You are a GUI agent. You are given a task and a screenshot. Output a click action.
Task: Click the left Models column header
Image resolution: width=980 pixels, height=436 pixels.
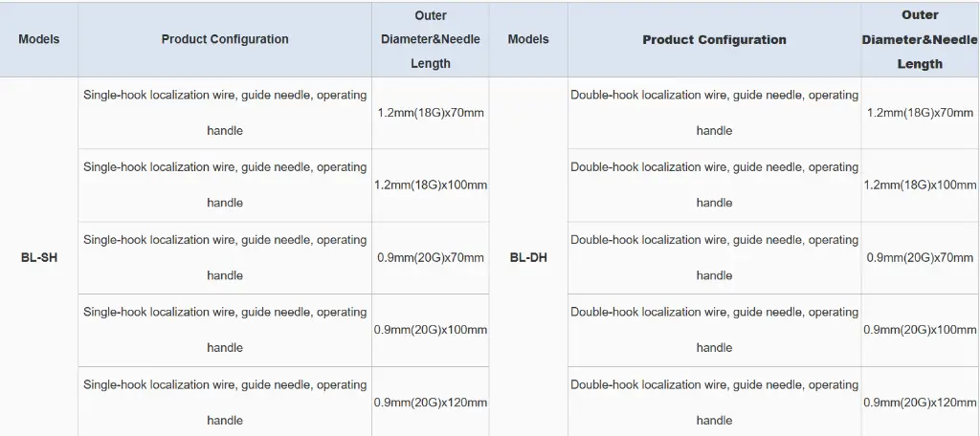pos(38,39)
